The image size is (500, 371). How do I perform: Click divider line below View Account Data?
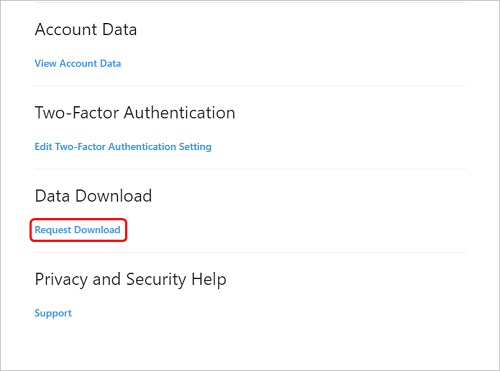coord(250,85)
